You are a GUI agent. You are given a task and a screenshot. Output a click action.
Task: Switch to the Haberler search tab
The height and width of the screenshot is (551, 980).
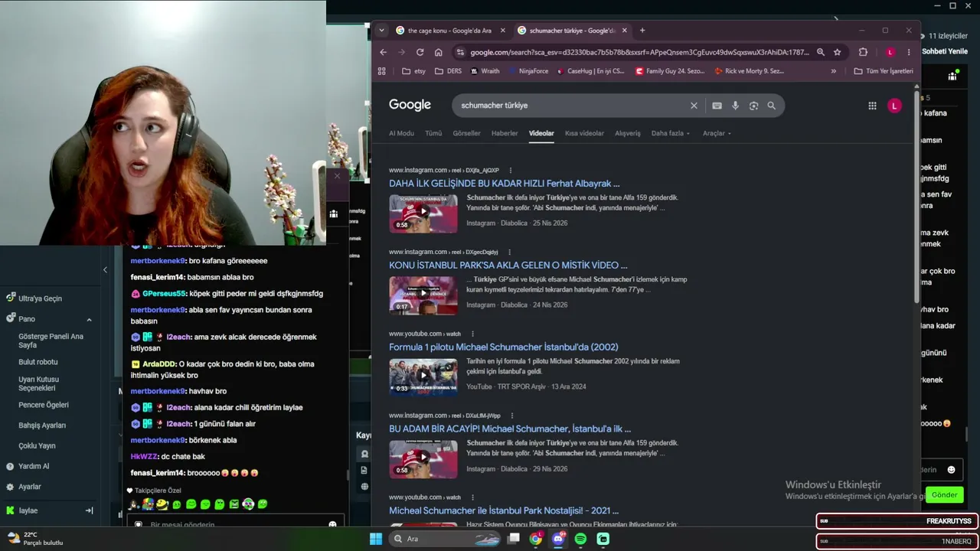[505, 133]
